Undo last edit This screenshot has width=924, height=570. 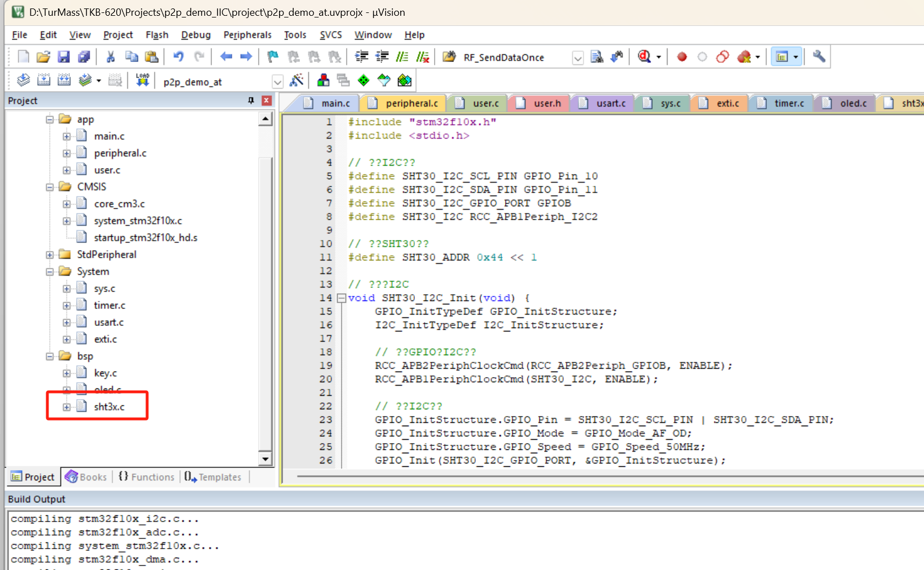(x=178, y=56)
